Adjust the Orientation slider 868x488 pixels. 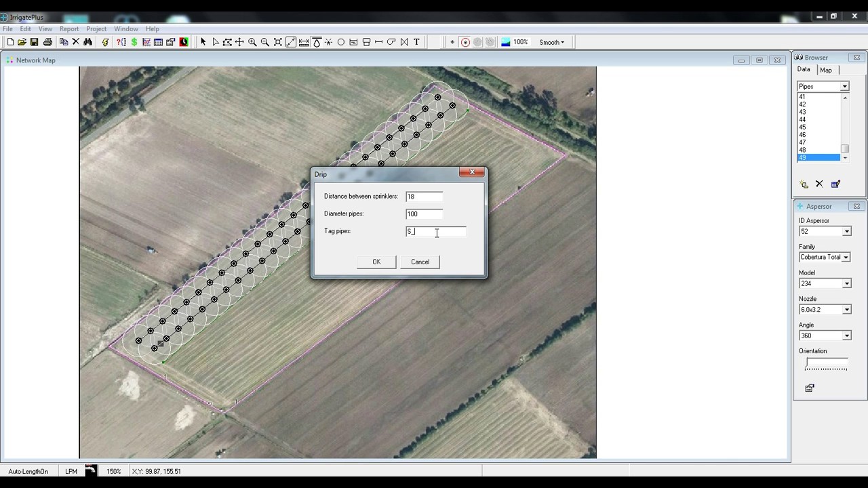tap(826, 364)
